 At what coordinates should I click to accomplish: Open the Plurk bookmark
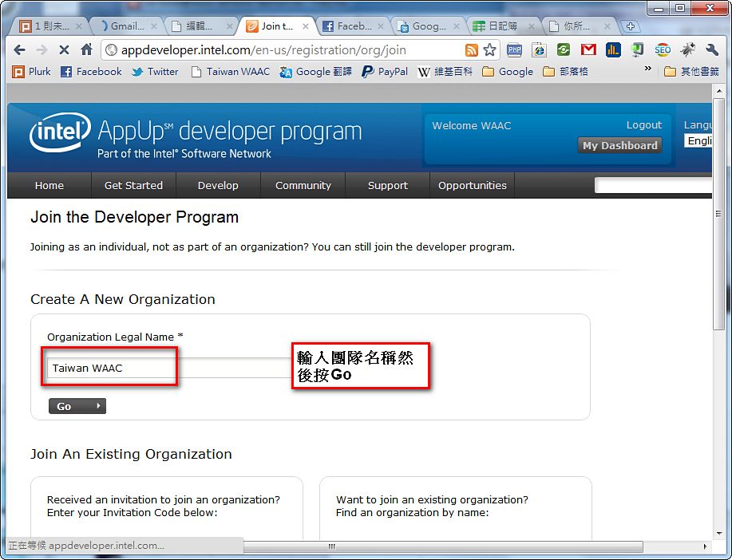coord(32,72)
